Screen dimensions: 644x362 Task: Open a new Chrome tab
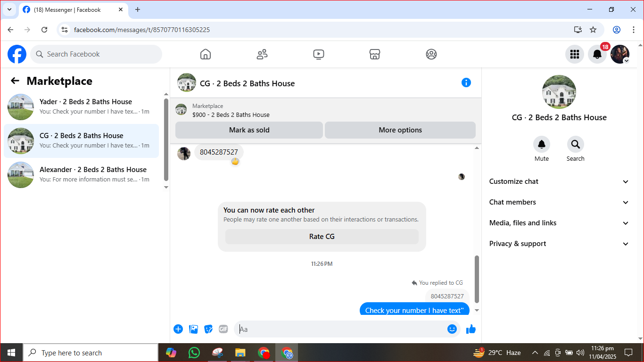pos(138,9)
